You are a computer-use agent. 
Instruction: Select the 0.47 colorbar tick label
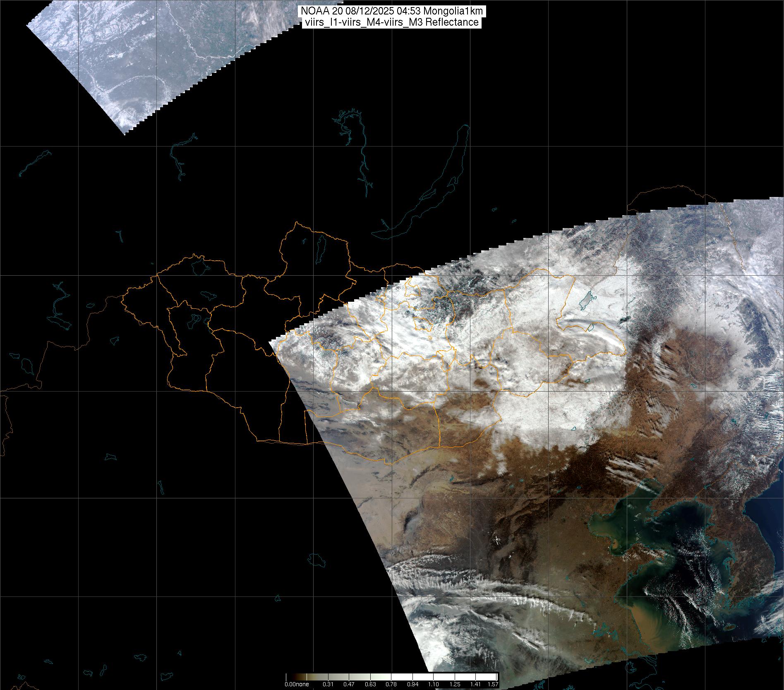349,684
